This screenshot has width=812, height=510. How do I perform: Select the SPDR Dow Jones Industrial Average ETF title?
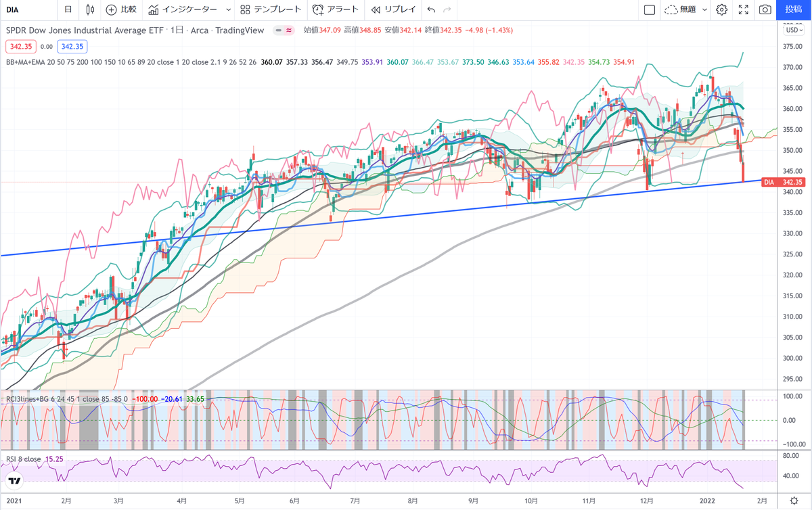tap(85, 30)
